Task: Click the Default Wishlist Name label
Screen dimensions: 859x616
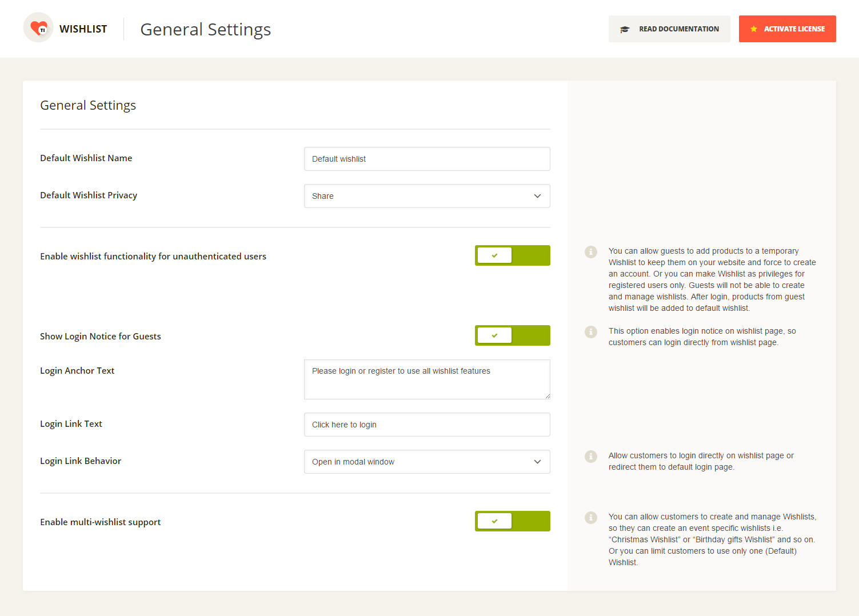Action: [x=86, y=158]
